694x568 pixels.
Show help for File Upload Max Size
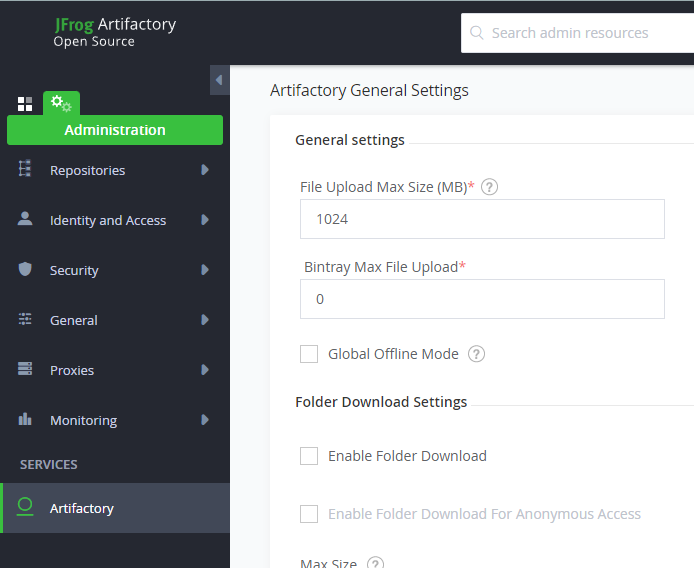(x=489, y=187)
